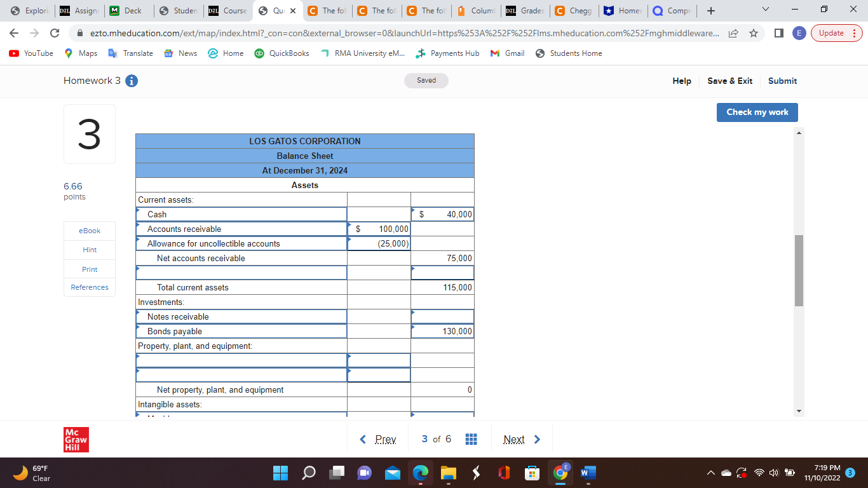Image resolution: width=868 pixels, height=488 pixels.
Task: Switch to the Compr browser tab
Action: 673,11
